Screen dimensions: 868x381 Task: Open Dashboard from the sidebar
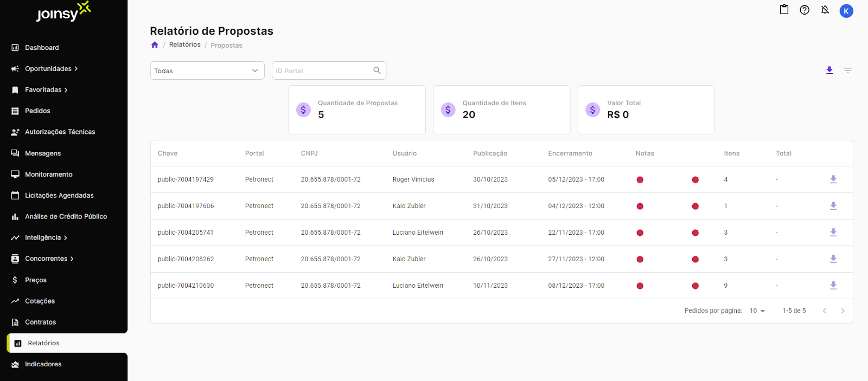coord(42,48)
